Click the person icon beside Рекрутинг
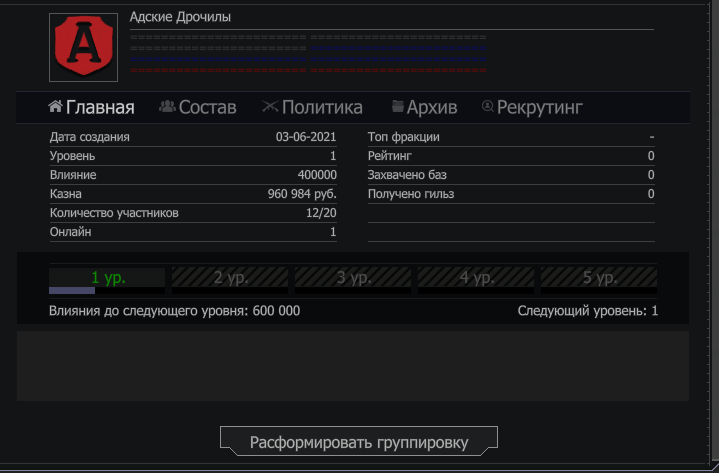This screenshot has width=719, height=473. click(488, 107)
